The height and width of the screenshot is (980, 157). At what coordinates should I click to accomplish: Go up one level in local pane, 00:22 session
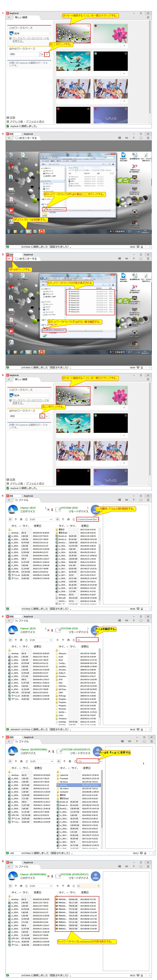16,886
